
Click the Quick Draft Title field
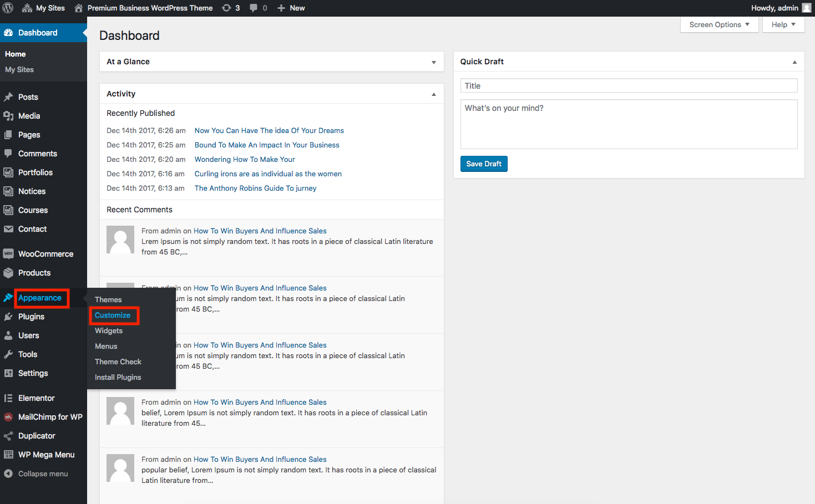[x=629, y=85]
